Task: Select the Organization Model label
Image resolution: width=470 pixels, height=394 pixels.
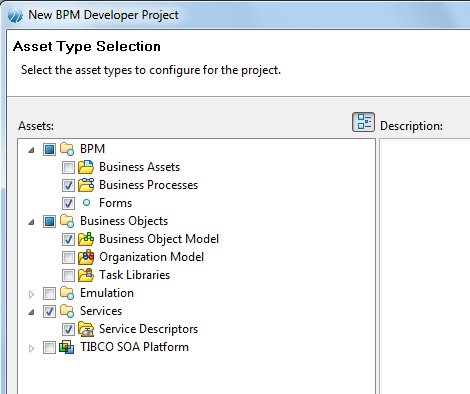Action: click(151, 257)
